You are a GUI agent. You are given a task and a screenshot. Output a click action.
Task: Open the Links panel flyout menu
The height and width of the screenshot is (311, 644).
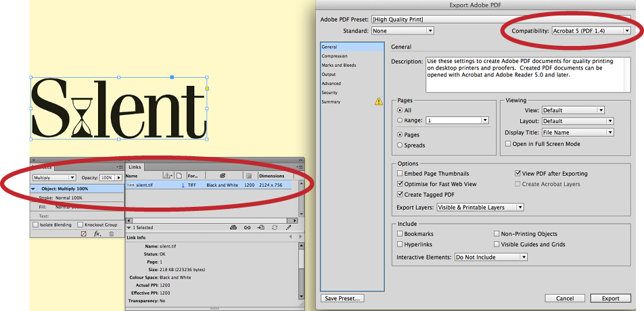(300, 167)
